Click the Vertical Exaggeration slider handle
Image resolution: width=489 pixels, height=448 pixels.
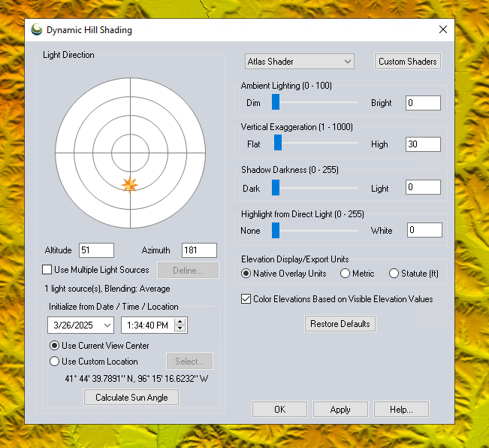278,143
